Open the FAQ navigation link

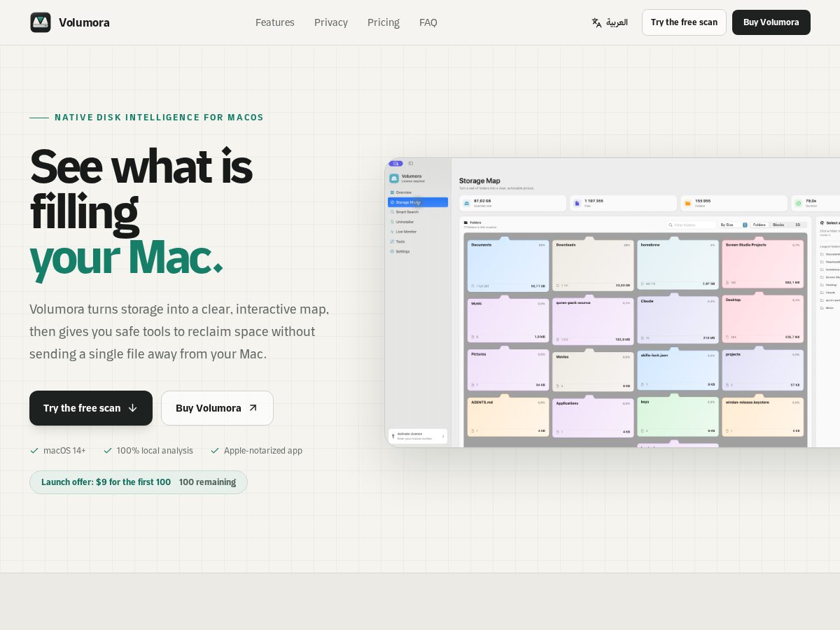pos(428,22)
